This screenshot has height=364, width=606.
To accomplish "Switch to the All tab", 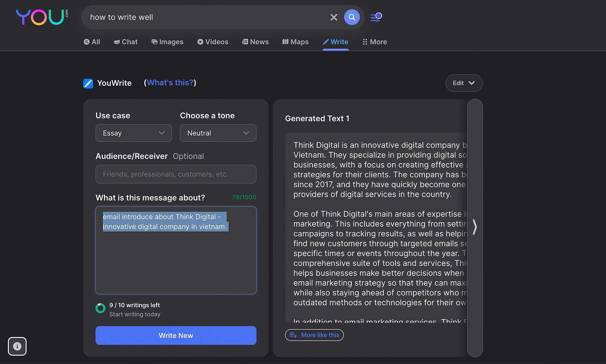I will tap(92, 42).
